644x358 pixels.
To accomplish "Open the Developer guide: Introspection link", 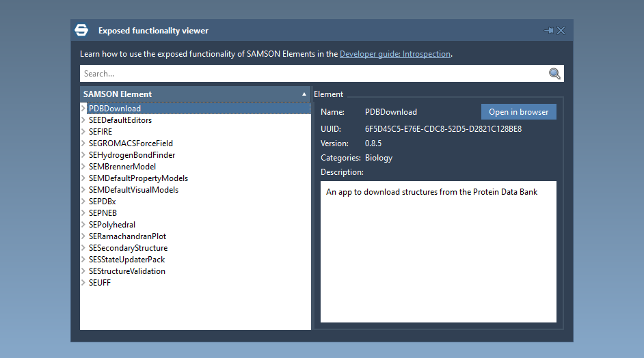I will [x=394, y=54].
